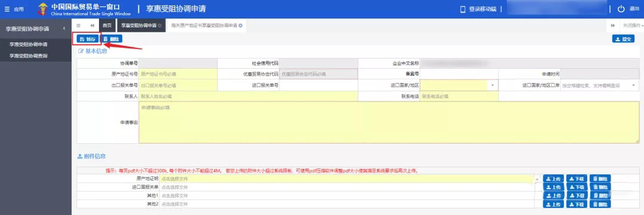Select 享惠受阻协调查询 in the sidebar
Image resolution: width=644 pixels, height=215 pixels.
(29, 56)
